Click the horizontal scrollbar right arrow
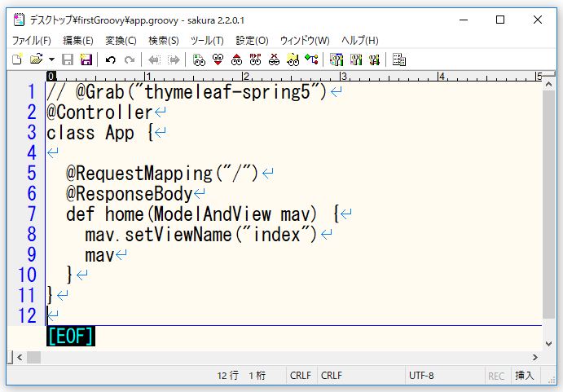The height and width of the screenshot is (392, 563). point(535,357)
